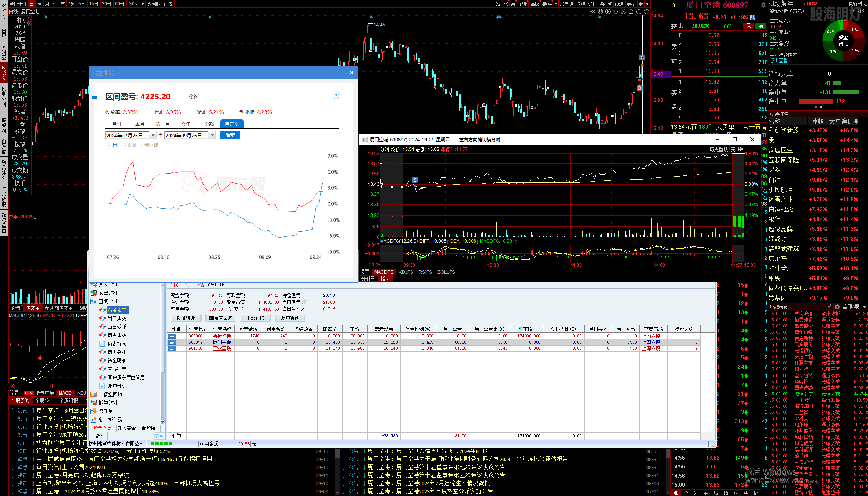
Task: Click the 撤单[F3] cancel order icon
Action: coord(94,403)
